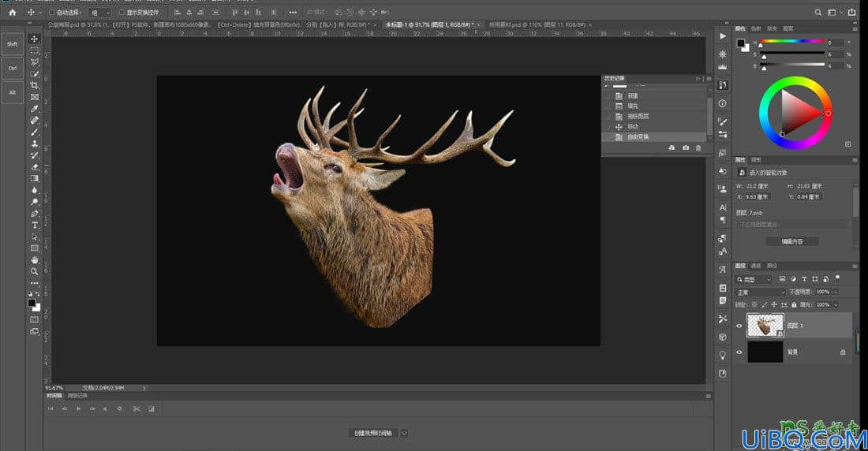Click the foreground color swatch in Color panel
Viewport: 868px width, 451px height.
click(741, 43)
